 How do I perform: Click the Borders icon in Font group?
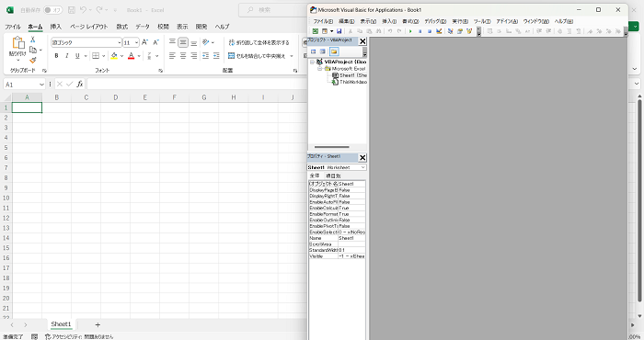(x=96, y=56)
